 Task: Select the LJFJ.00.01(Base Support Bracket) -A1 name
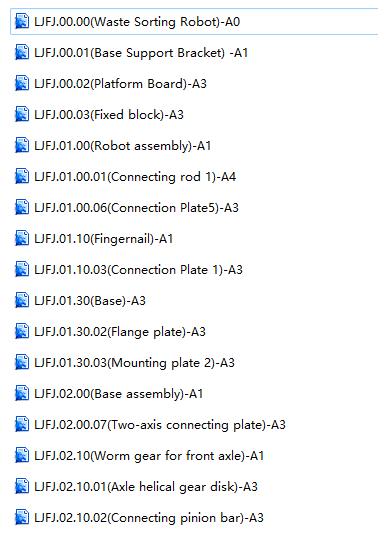tap(141, 53)
